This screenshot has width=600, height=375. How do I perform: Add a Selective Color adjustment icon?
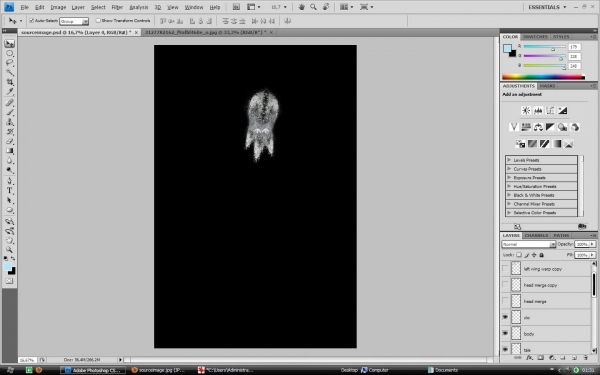[x=569, y=144]
